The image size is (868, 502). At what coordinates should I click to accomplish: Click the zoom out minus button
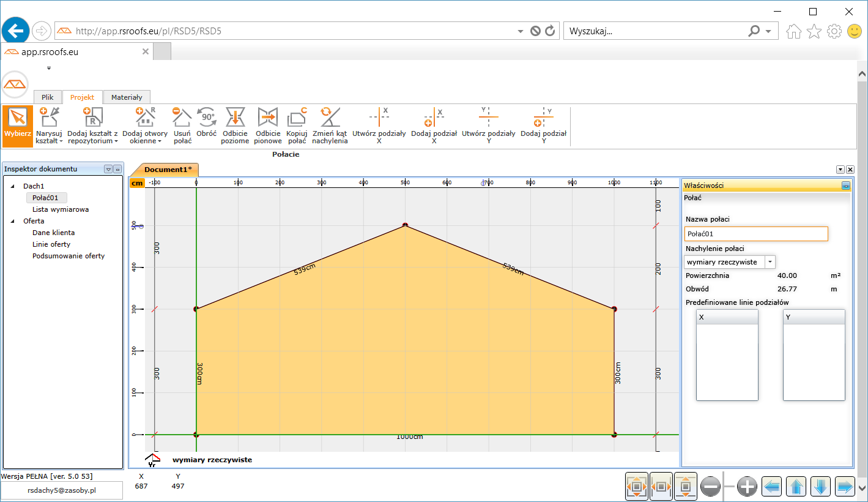(x=710, y=487)
